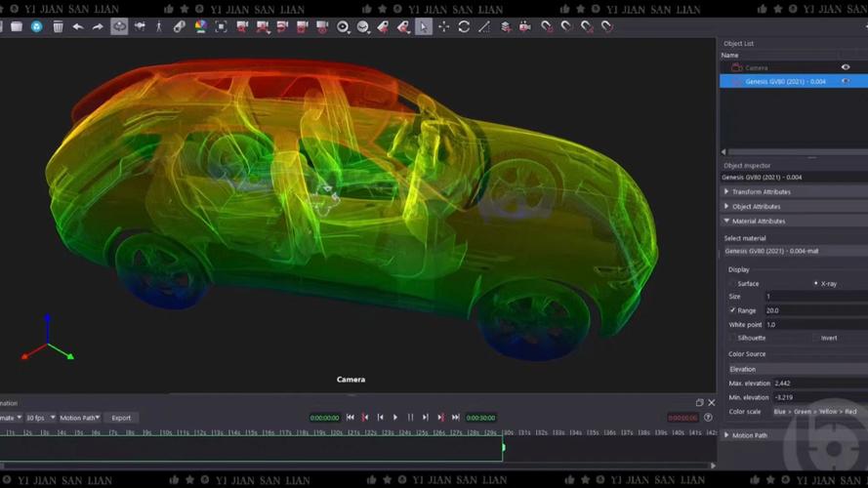Open the 30 fps frame rate dropdown
This screenshot has width=868, height=488.
click(40, 418)
